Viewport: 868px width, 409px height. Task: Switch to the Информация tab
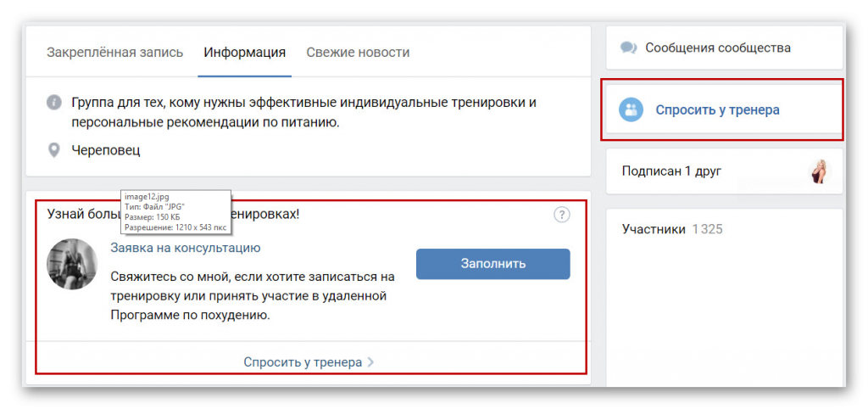[244, 53]
